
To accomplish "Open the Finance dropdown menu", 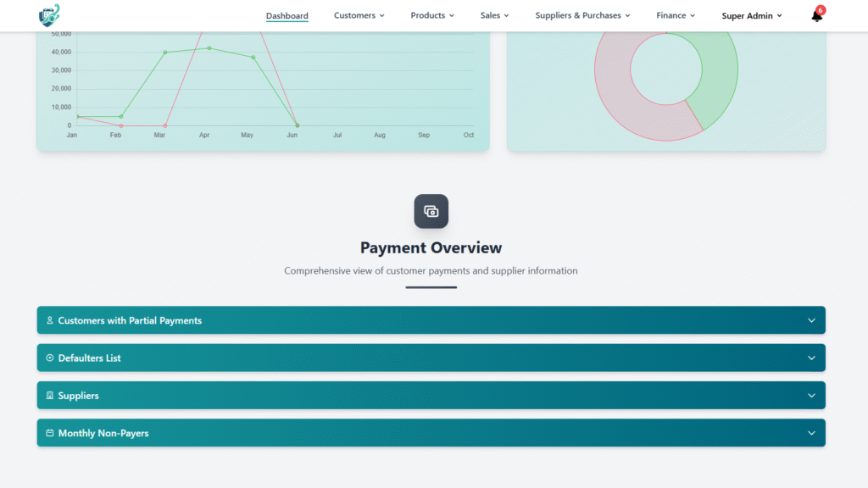I will [x=676, y=15].
